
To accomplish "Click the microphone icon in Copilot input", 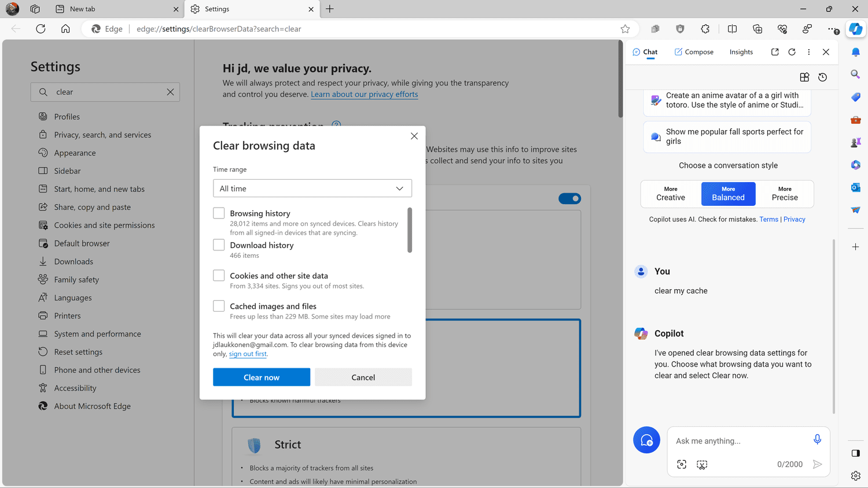I will (817, 440).
